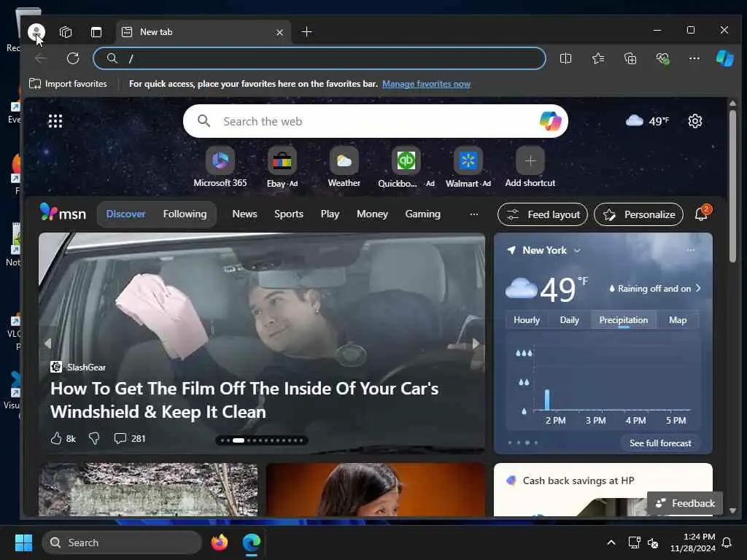Go to previous carousel story arrow
Image resolution: width=747 pixels, height=560 pixels.
tap(47, 343)
